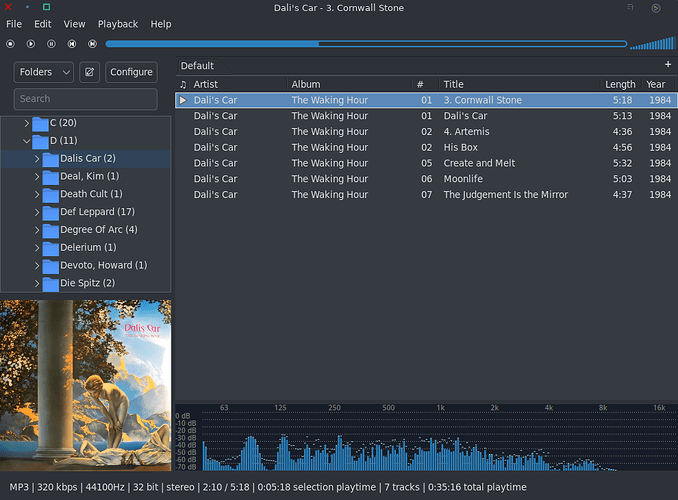
Task: Click the edit icon beside Folders dropdown
Action: 90,72
